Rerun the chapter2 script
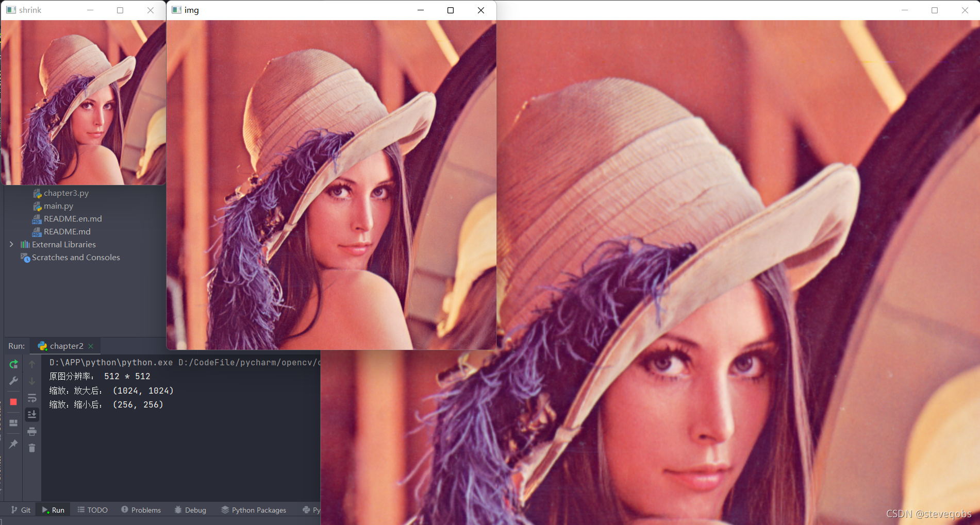This screenshot has width=980, height=525. (x=14, y=364)
